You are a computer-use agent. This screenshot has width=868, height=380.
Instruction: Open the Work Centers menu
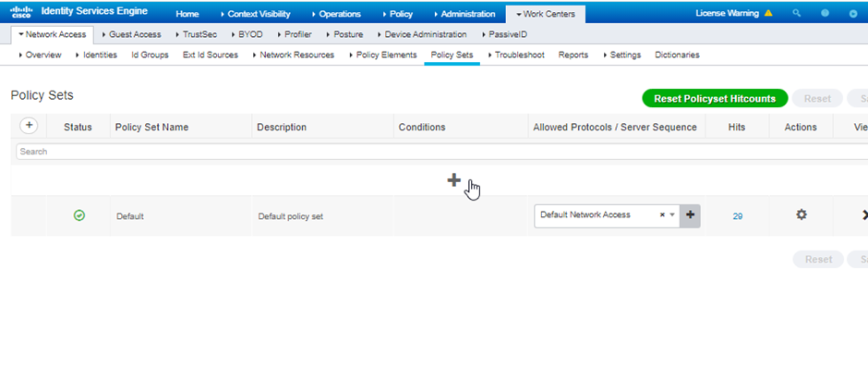pos(545,14)
